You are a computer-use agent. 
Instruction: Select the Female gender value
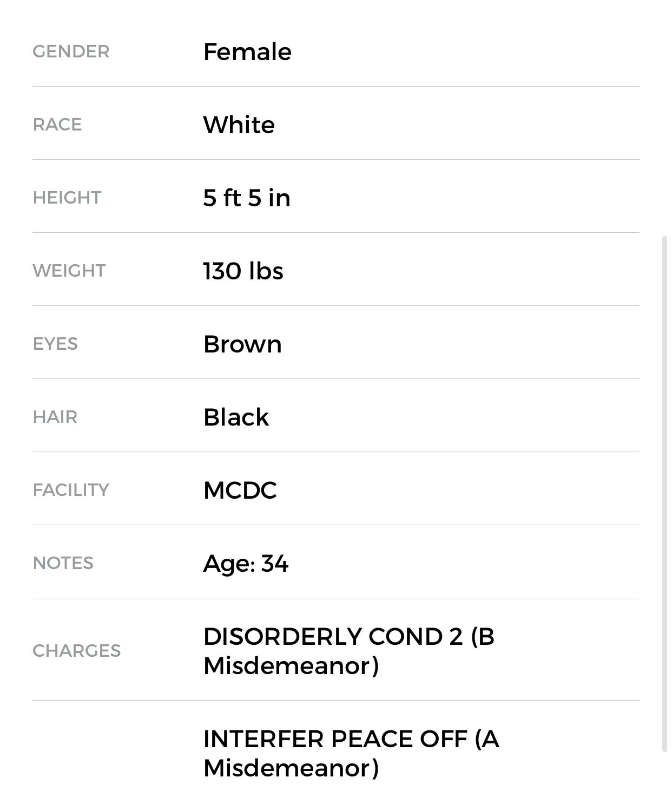247,51
